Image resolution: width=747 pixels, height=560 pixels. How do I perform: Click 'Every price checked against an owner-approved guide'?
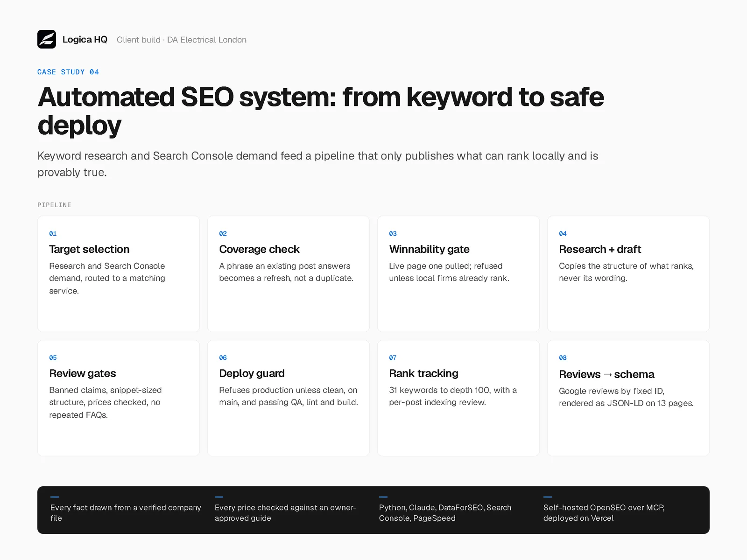pyautogui.click(x=285, y=513)
